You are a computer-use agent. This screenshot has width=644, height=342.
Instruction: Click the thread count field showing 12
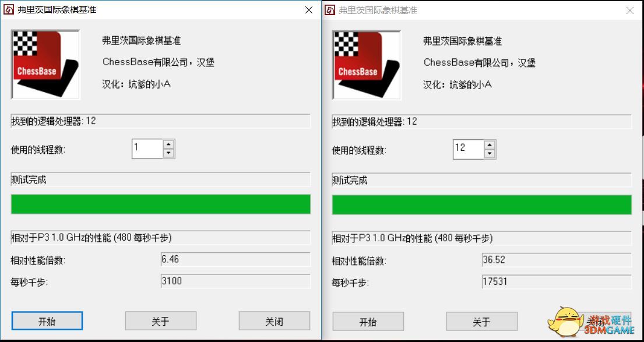point(469,149)
